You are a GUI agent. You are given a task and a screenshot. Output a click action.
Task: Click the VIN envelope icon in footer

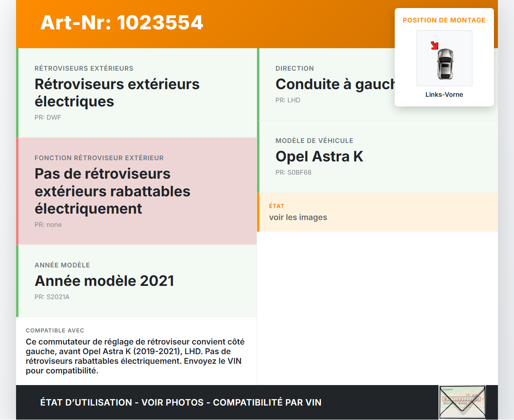tap(462, 402)
